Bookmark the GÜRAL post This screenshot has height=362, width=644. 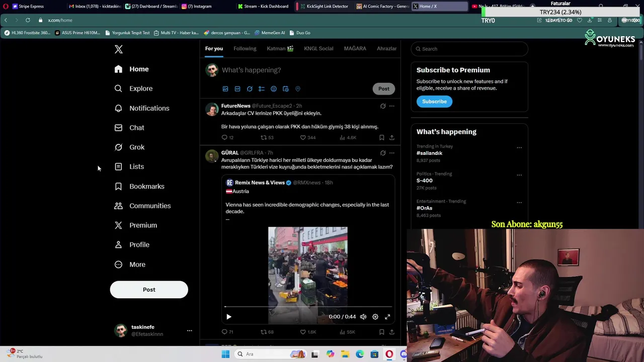[382, 332]
